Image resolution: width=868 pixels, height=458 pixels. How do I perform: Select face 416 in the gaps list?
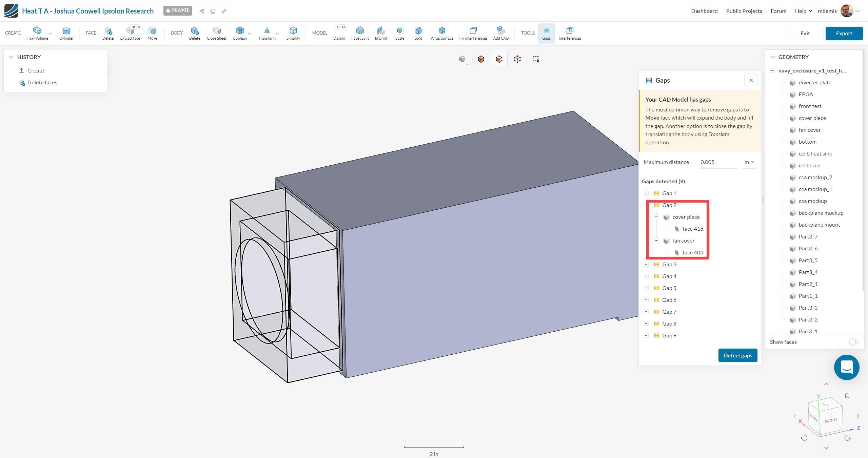(x=692, y=229)
